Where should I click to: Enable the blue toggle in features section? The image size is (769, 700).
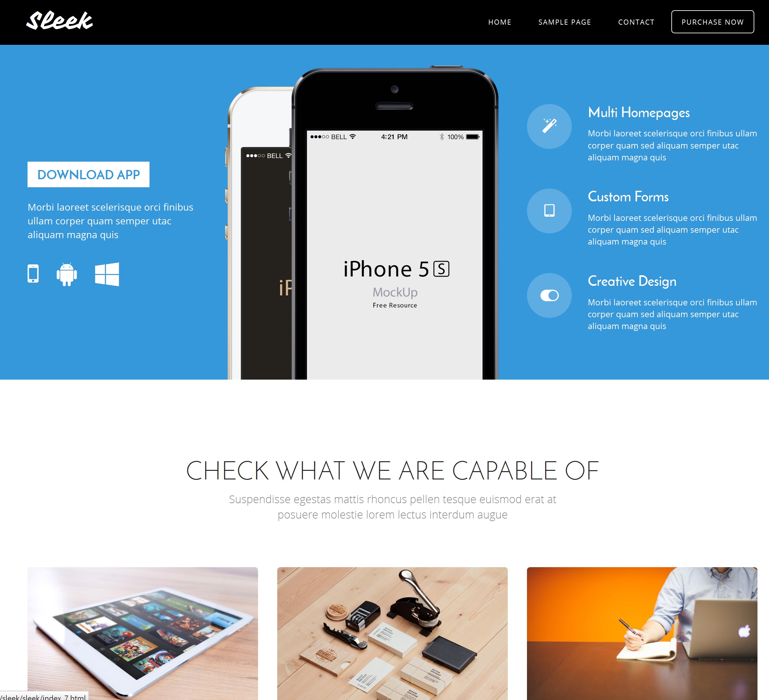click(x=550, y=295)
